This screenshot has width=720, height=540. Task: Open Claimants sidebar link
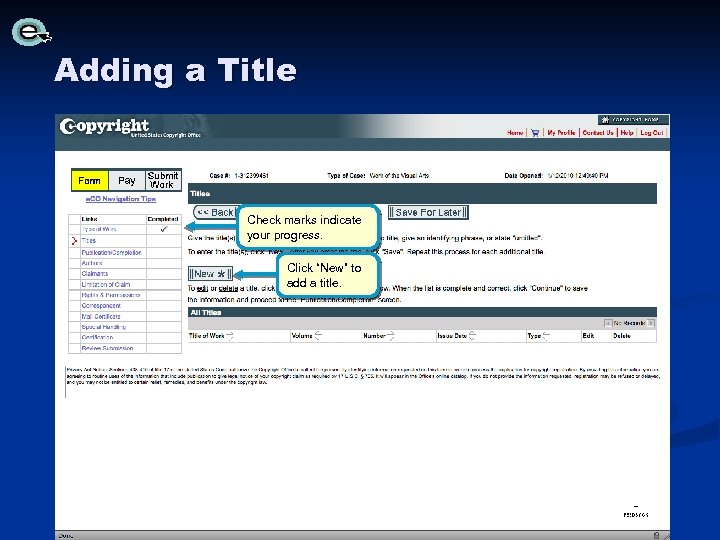click(95, 274)
